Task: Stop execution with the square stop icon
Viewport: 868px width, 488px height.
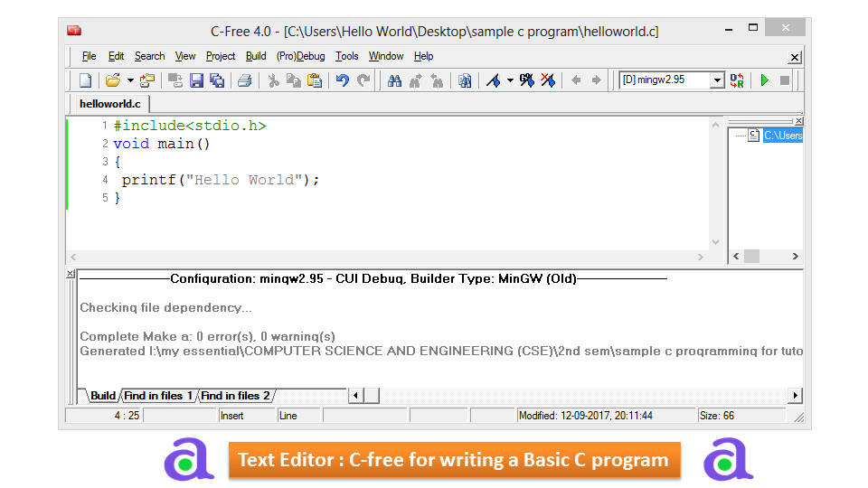Action: [785, 80]
